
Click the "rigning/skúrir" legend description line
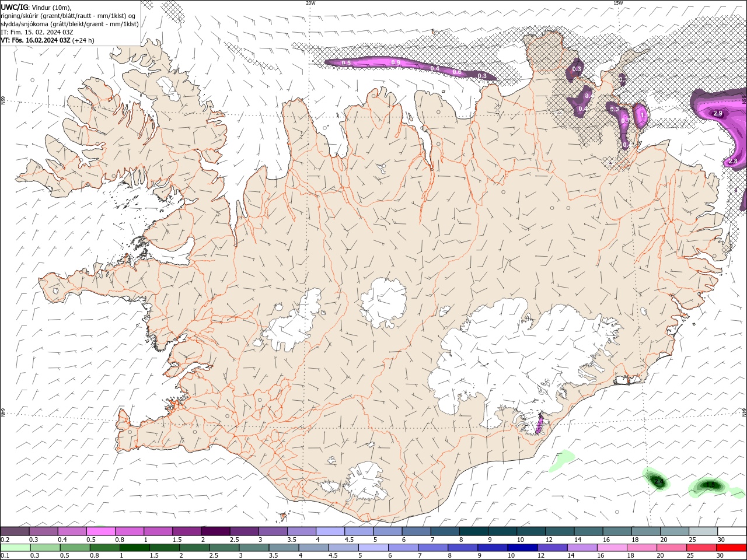(x=68, y=16)
